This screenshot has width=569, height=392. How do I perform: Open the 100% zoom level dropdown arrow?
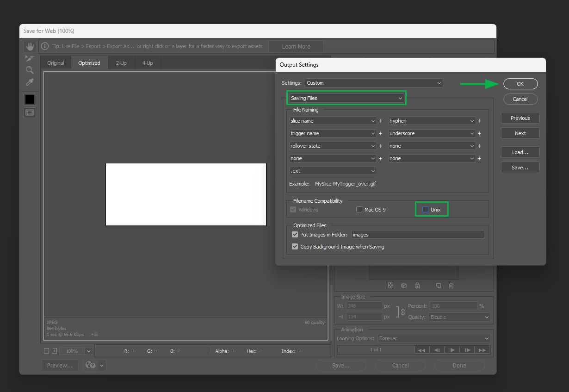tap(88, 351)
